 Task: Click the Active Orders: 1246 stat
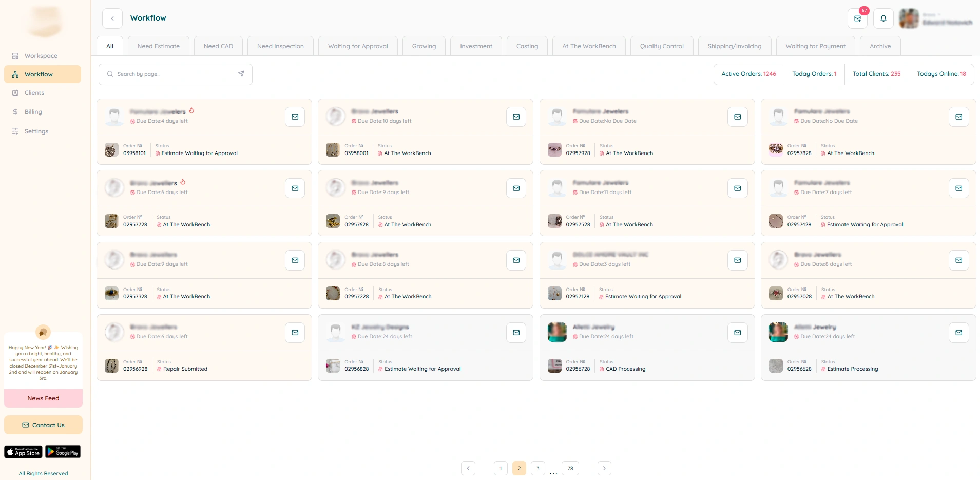click(x=748, y=74)
